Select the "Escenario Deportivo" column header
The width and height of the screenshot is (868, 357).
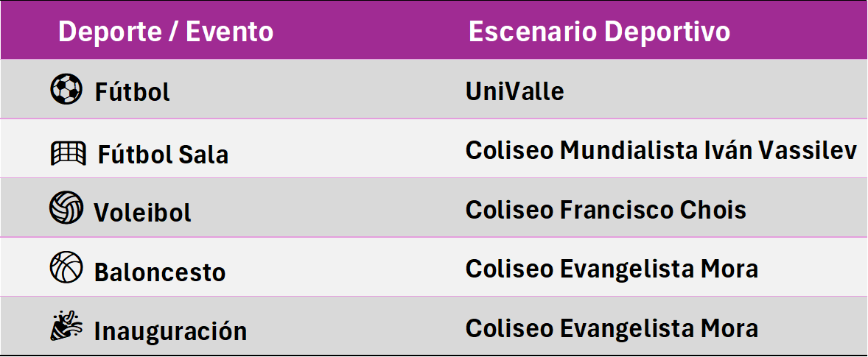[599, 32]
